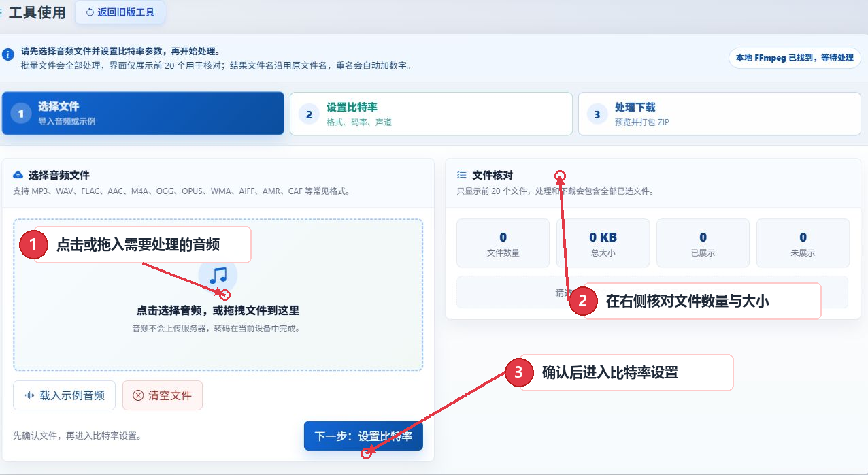Click the music note icon in drop zone
Image resolution: width=868 pixels, height=475 pixels.
[218, 276]
